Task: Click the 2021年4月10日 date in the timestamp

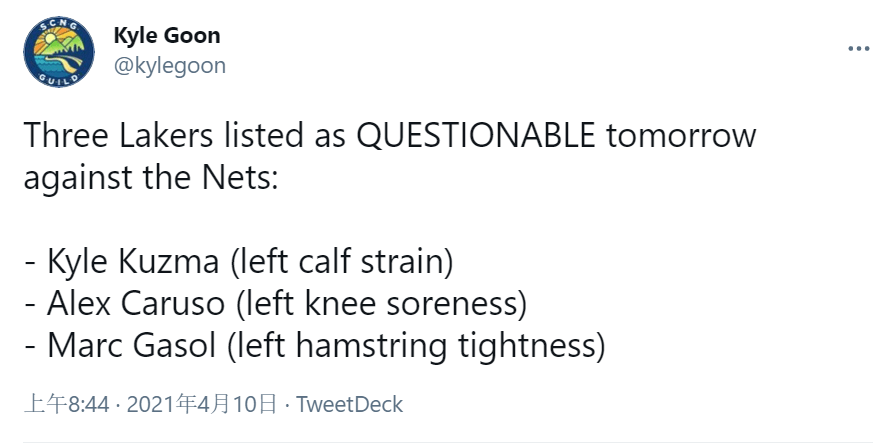Action: point(201,404)
